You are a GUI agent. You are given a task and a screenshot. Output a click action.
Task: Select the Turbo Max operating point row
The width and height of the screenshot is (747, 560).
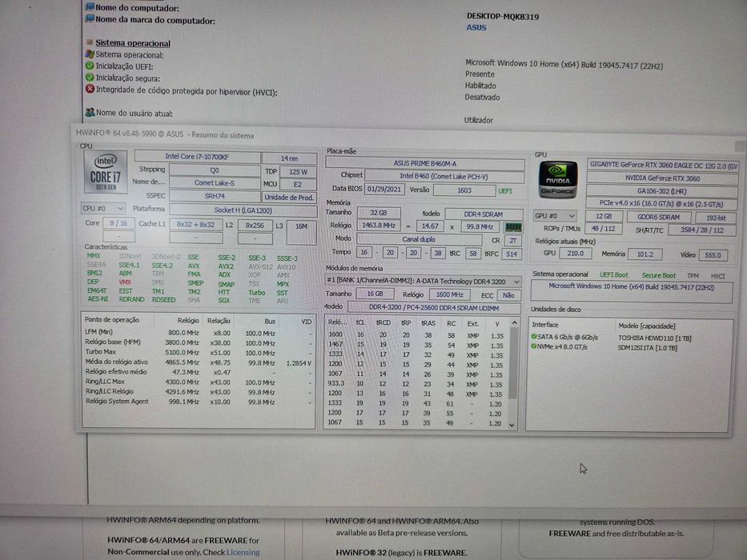[x=199, y=352]
